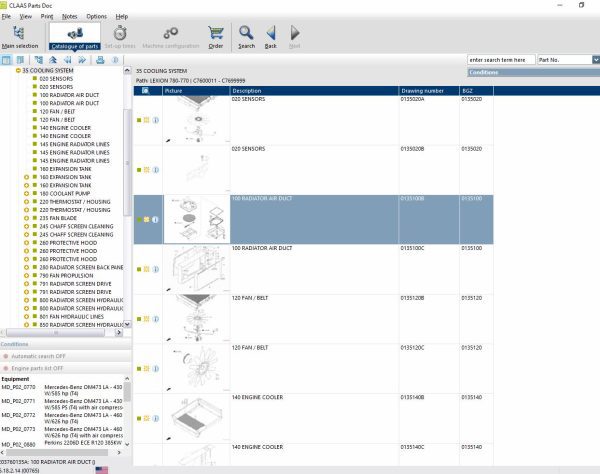
Task: Click green square icon for drawing 0135100C
Action: [139, 269]
